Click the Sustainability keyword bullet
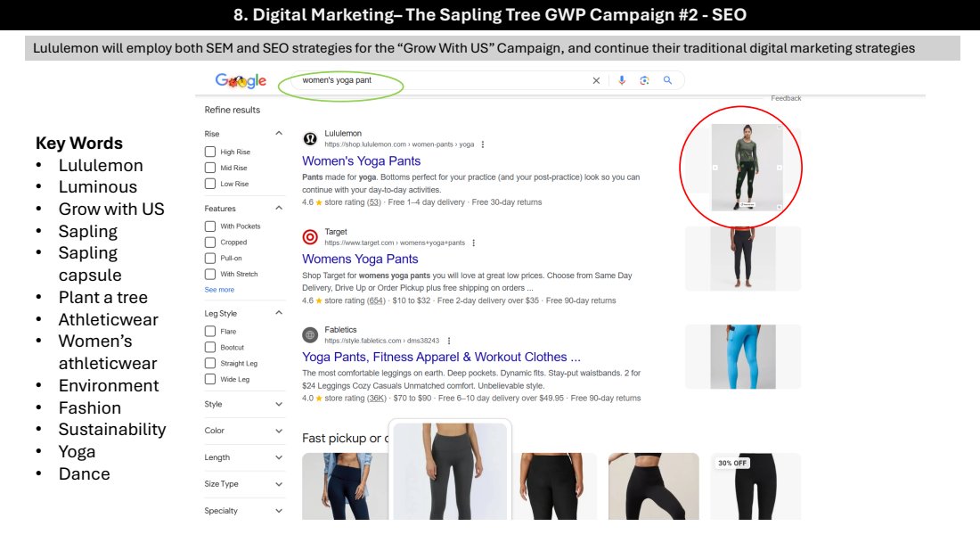The width and height of the screenshot is (980, 551). (x=112, y=430)
